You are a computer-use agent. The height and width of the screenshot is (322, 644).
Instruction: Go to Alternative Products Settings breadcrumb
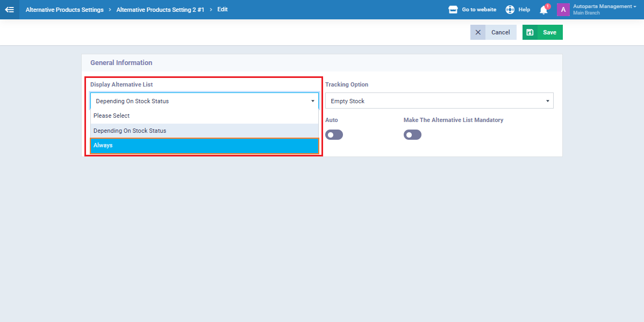coord(65,10)
